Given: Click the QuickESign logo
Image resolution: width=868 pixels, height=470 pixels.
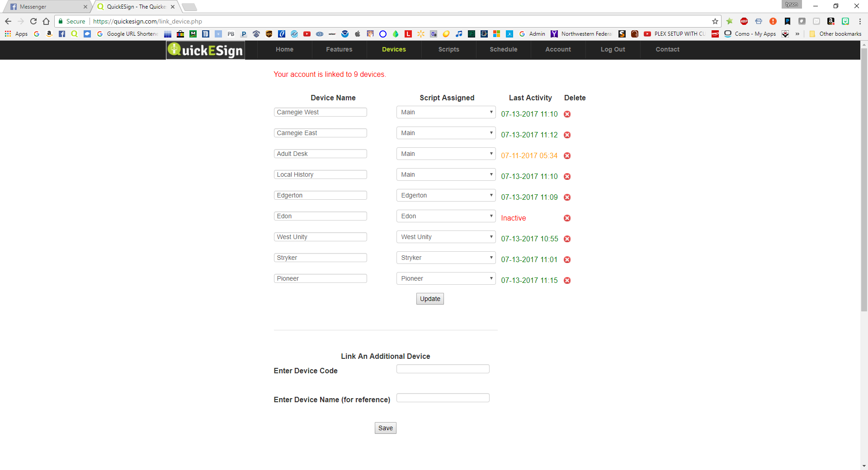Looking at the screenshot, I should pyautogui.click(x=206, y=50).
